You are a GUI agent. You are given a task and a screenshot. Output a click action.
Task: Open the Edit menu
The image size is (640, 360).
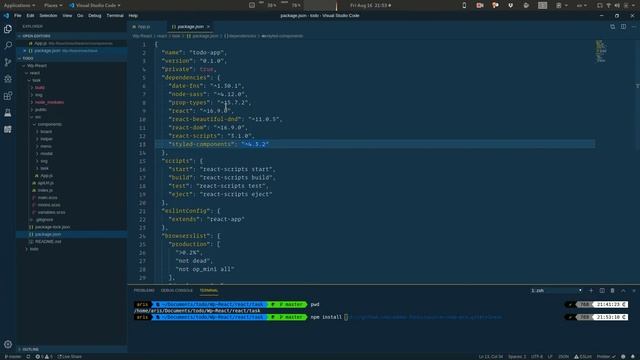tap(30, 16)
